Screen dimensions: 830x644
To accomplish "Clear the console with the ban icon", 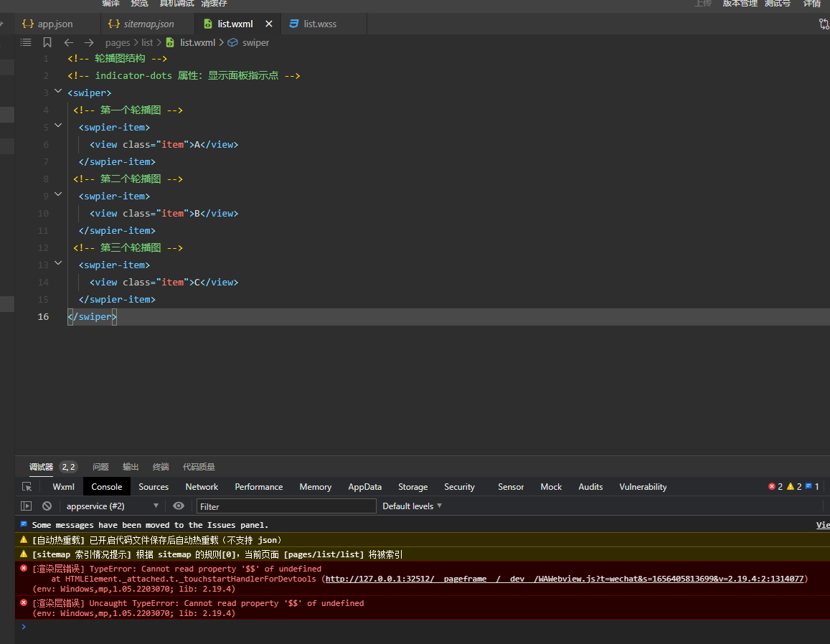I will [47, 506].
